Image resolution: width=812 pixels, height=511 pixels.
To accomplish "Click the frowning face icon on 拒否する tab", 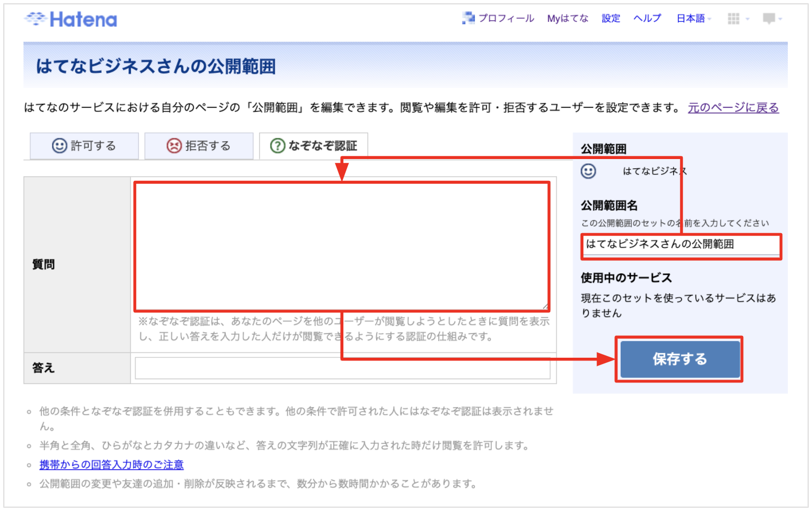I will coord(174,146).
